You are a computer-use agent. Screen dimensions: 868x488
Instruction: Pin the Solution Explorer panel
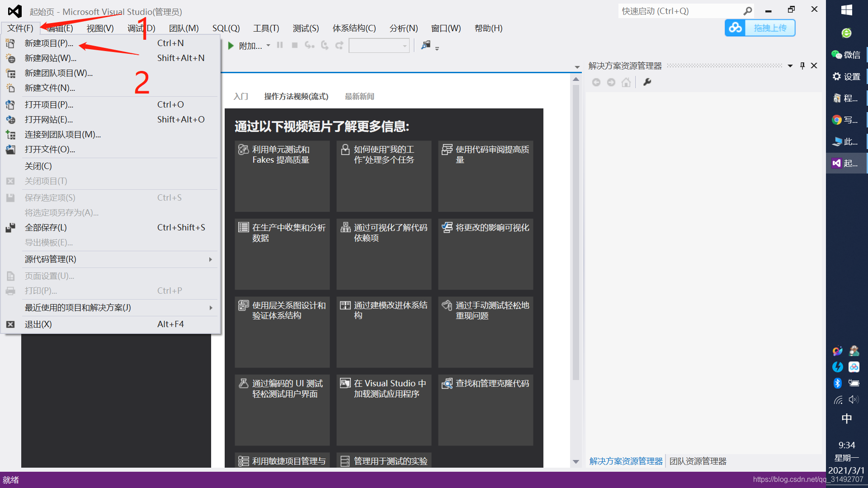802,66
